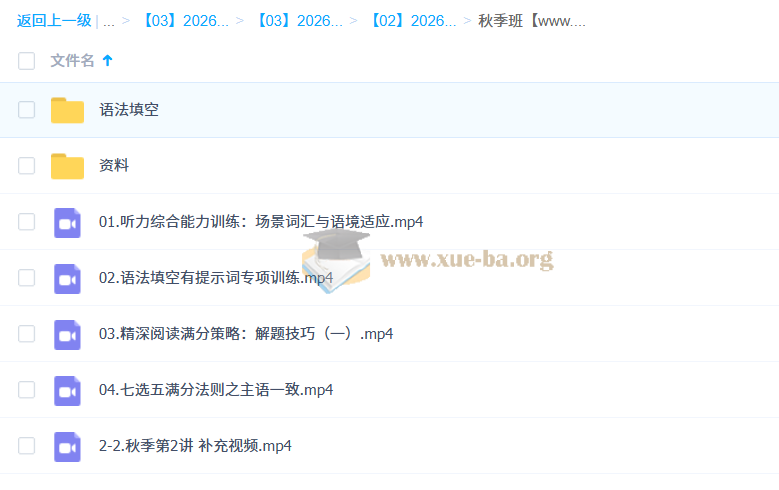This screenshot has height=490, width=779.
Task: Select checkbox for 01.听力综合能力训练 video
Action: coord(26,222)
